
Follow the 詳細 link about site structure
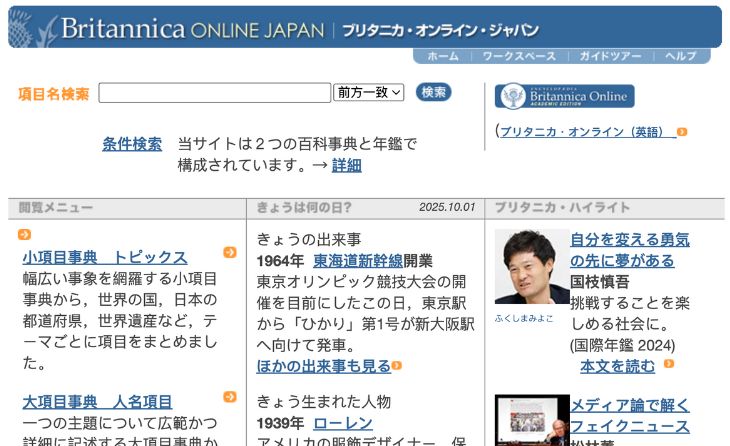tap(346, 165)
